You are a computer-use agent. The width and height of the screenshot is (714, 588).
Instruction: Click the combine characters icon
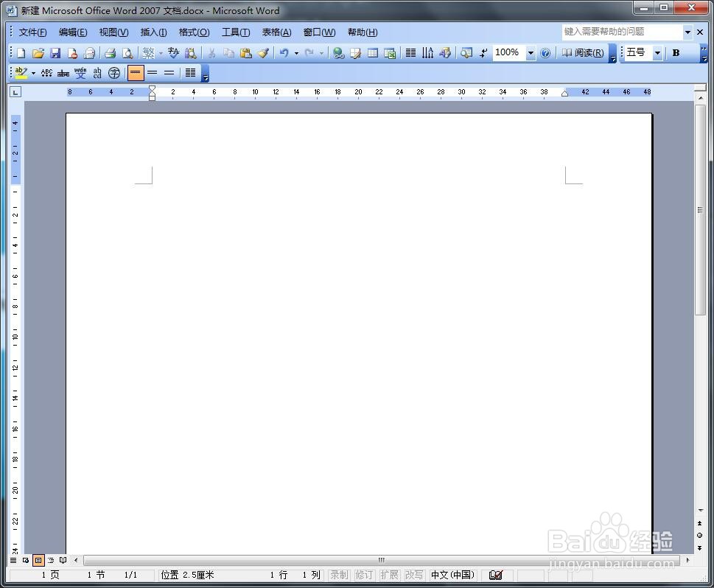(97, 73)
